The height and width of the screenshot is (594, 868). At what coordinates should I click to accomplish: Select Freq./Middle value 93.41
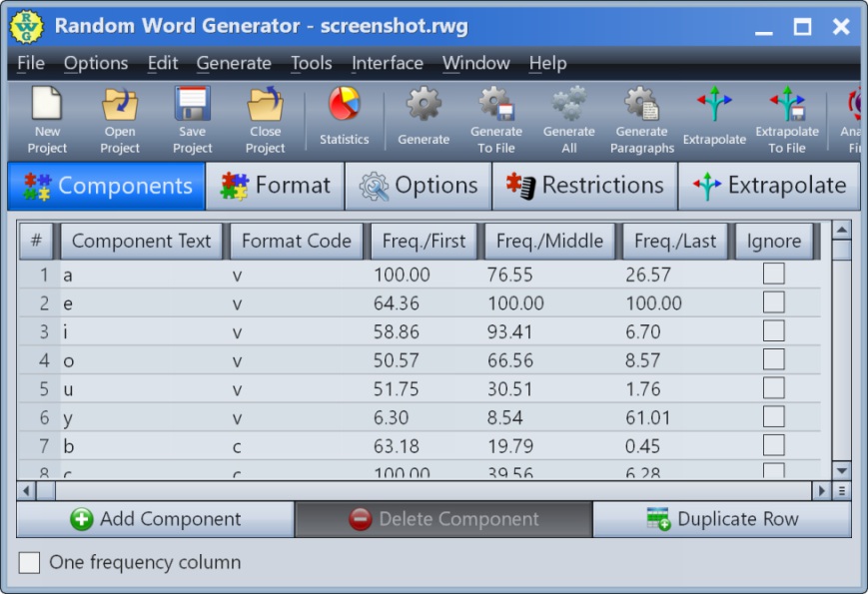click(x=509, y=331)
